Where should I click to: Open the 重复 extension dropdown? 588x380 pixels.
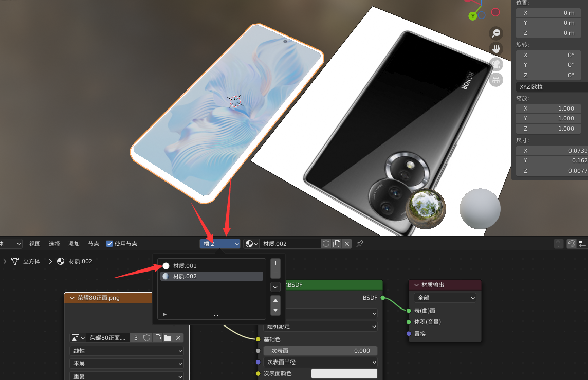pos(126,376)
